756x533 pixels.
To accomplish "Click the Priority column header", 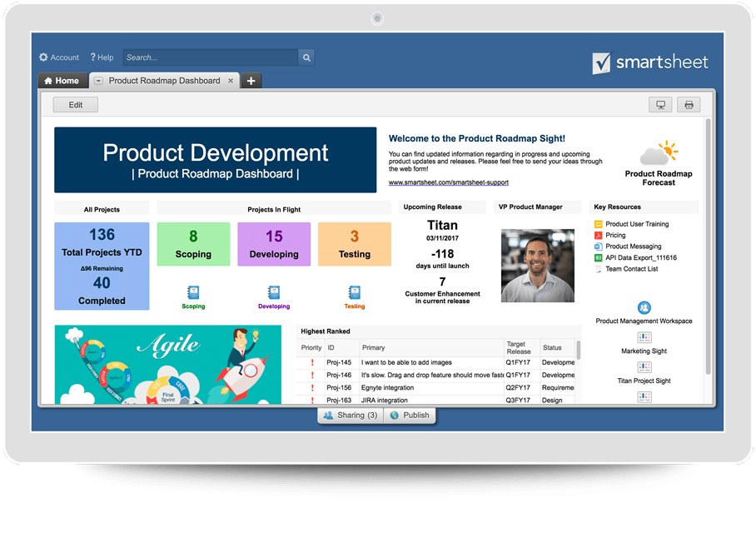I will click(x=311, y=348).
